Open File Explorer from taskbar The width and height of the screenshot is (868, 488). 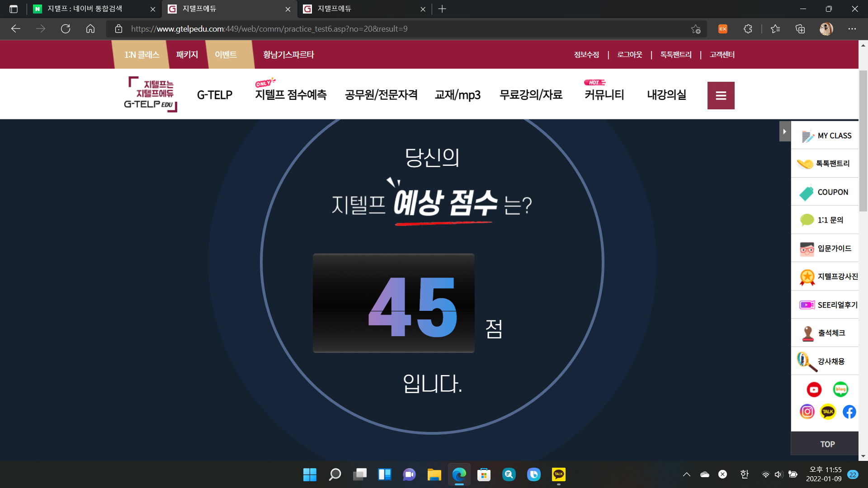pos(434,474)
